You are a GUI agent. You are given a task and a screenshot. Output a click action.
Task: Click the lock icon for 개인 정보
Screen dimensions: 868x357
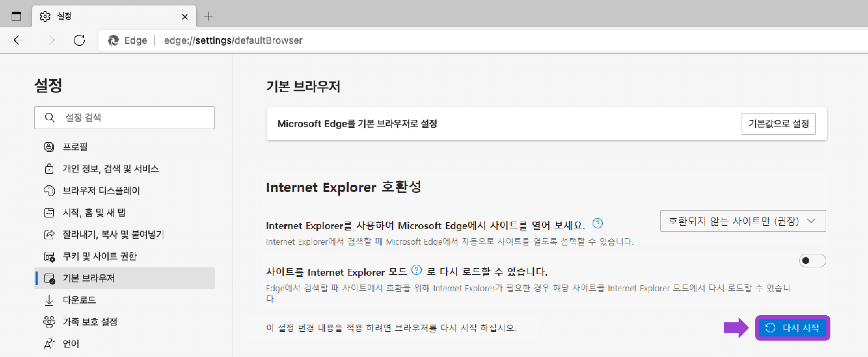point(49,169)
